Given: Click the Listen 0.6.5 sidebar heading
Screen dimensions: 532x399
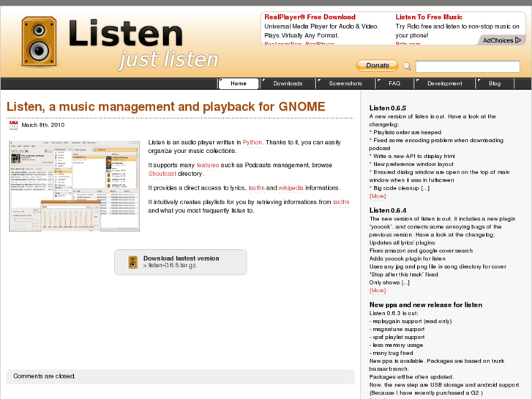Looking at the screenshot, I should point(387,108).
